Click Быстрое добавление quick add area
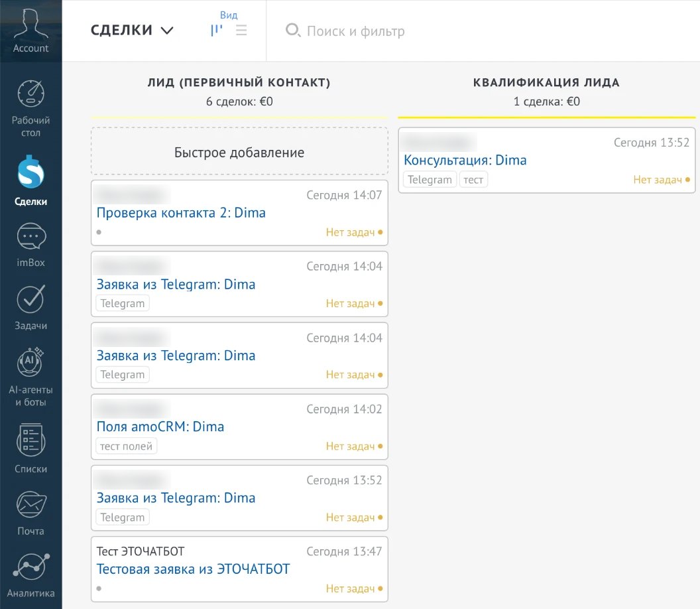 tap(239, 151)
